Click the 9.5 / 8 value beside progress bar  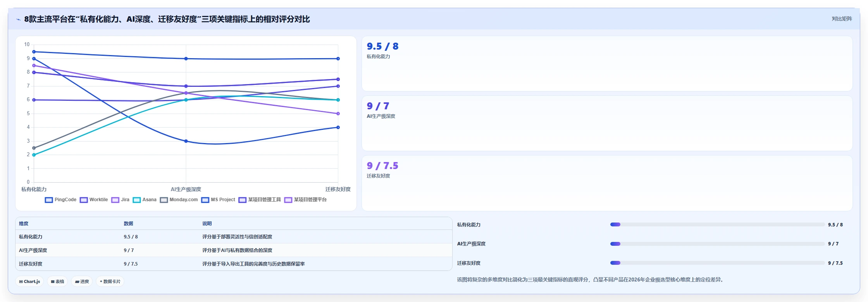coord(835,225)
